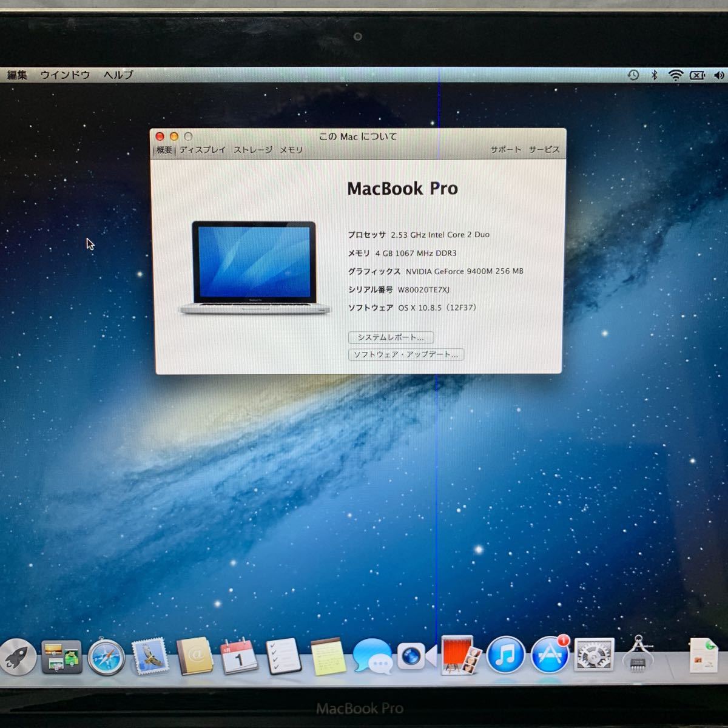Click volume speaker menu bar icon
The width and height of the screenshot is (728, 728).
719,75
